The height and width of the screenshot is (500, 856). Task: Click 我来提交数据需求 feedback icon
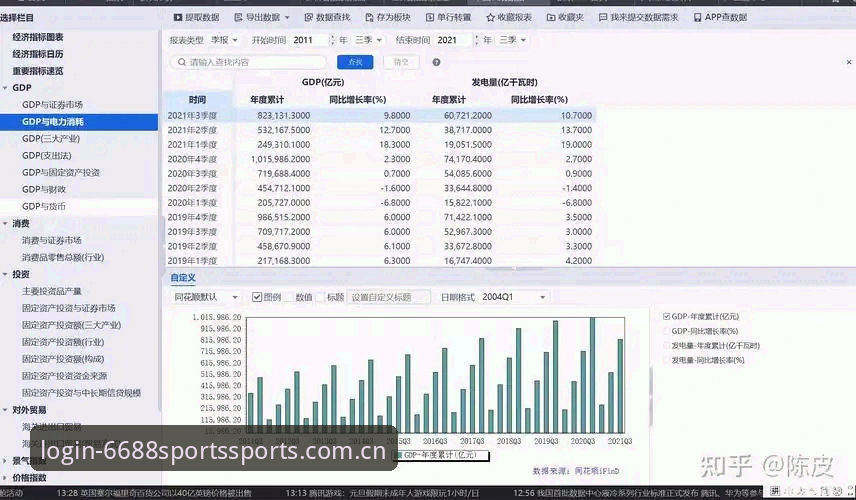coord(603,17)
